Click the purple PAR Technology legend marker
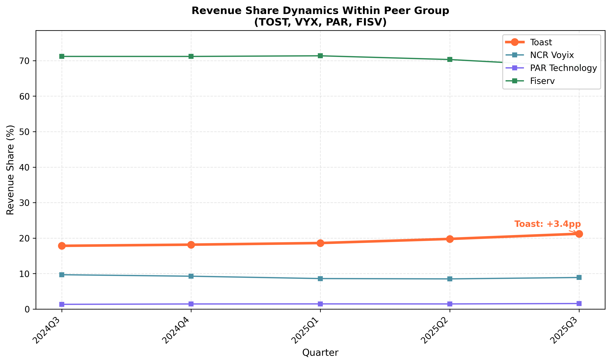This screenshot has width=611, height=364. 515,68
